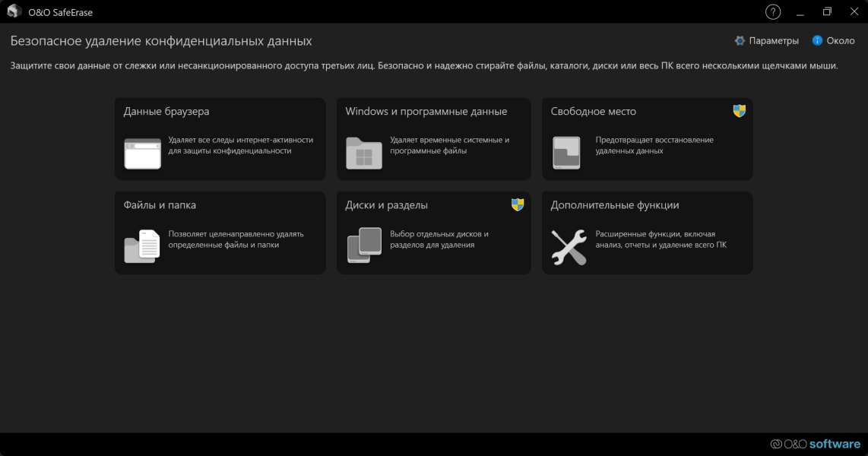Open the Данные браузера tile title
The width and height of the screenshot is (868, 456).
point(166,111)
